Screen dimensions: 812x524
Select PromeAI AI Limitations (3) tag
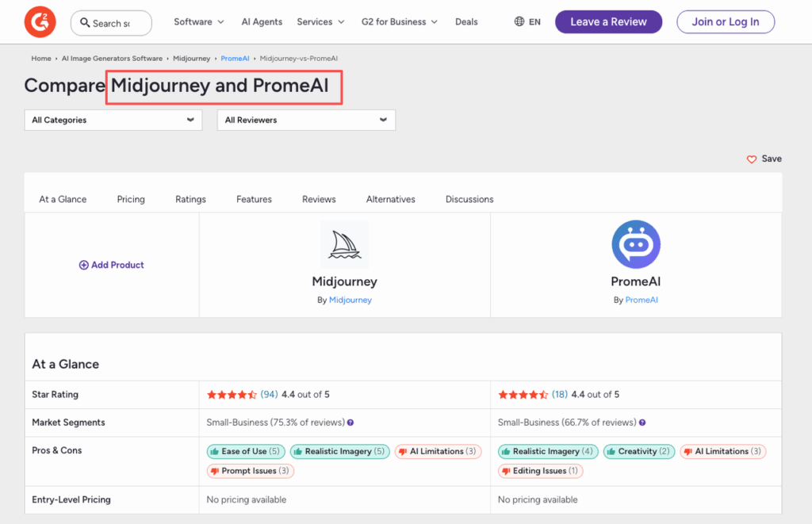click(723, 452)
